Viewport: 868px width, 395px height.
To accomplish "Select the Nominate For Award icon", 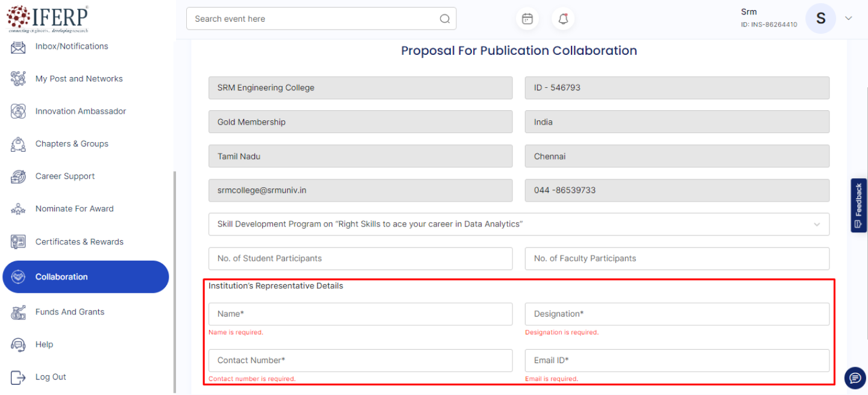I will pyautogui.click(x=18, y=208).
